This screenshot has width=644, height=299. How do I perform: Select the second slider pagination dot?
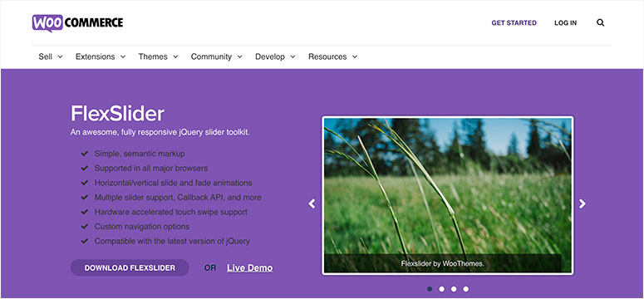point(441,289)
